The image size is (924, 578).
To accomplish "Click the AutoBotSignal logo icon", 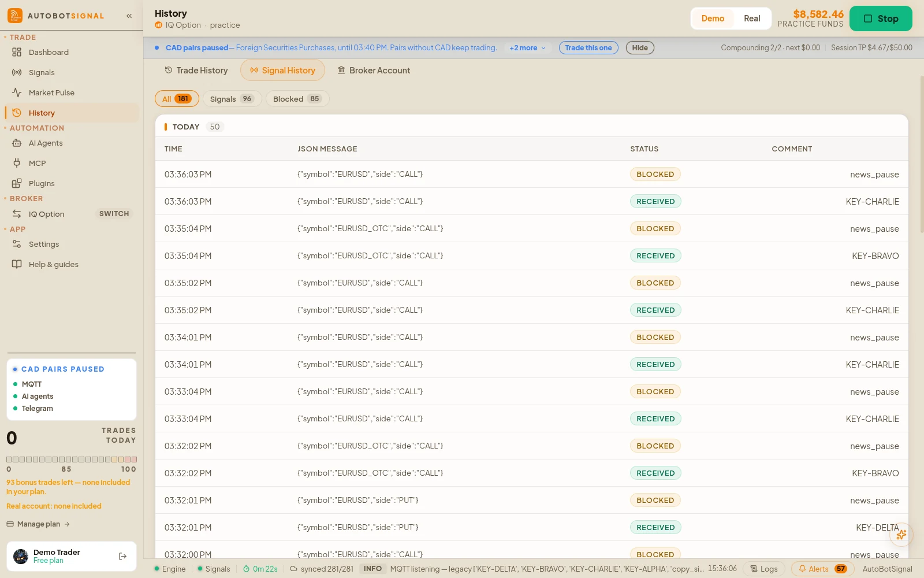I will [x=15, y=16].
